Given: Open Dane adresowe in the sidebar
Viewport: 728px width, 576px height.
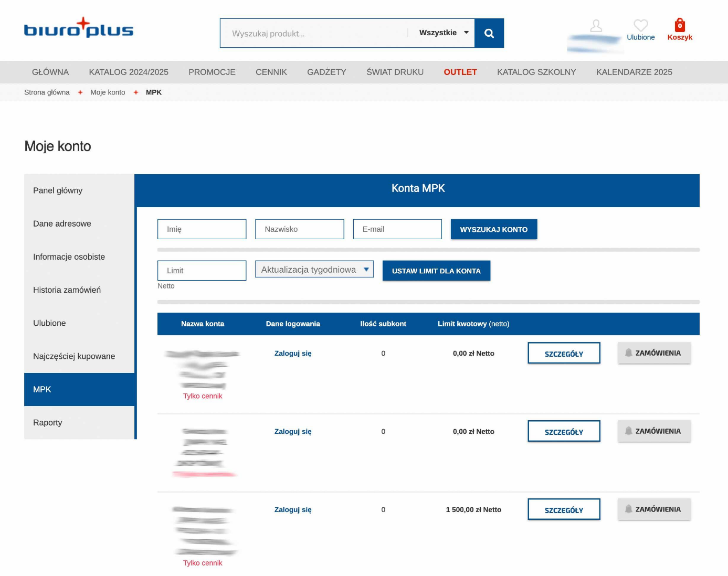Looking at the screenshot, I should pos(79,223).
